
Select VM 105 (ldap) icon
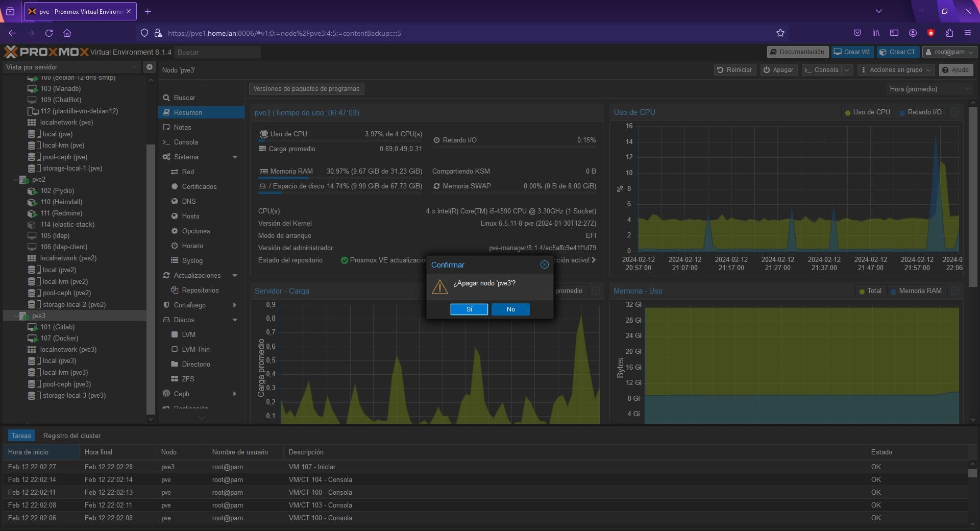click(32, 236)
